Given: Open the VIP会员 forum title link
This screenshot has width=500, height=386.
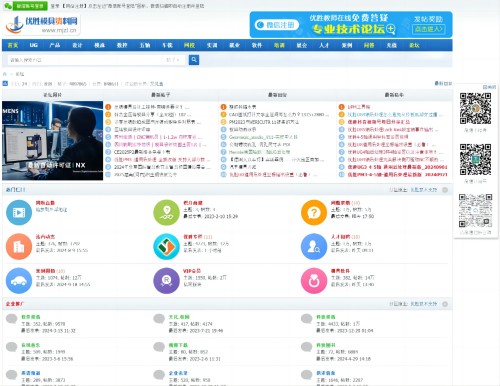Looking at the screenshot, I should pos(192,271).
